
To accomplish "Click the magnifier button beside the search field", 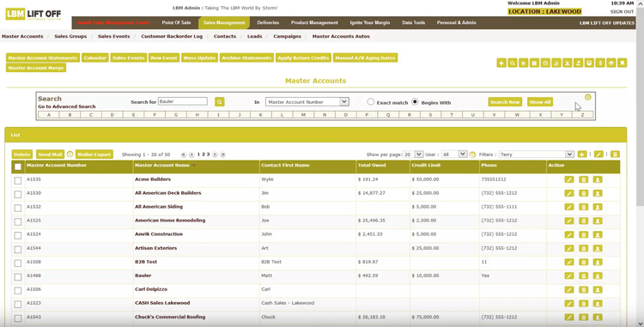I will 219,102.
